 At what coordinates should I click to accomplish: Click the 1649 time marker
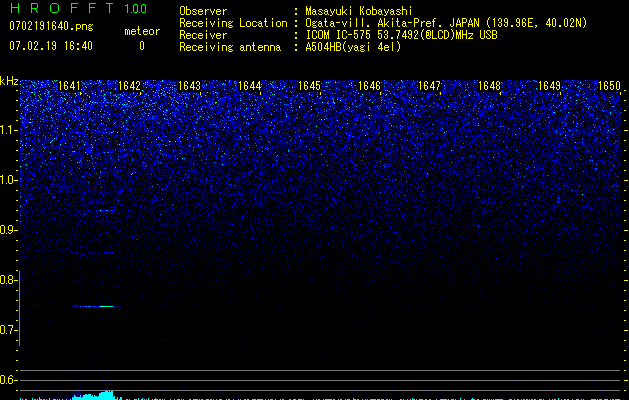pyautogui.click(x=549, y=86)
